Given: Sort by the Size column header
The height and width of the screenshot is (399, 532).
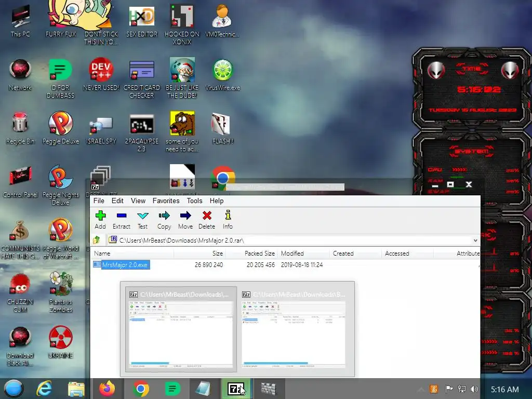Looking at the screenshot, I should [x=200, y=254].
